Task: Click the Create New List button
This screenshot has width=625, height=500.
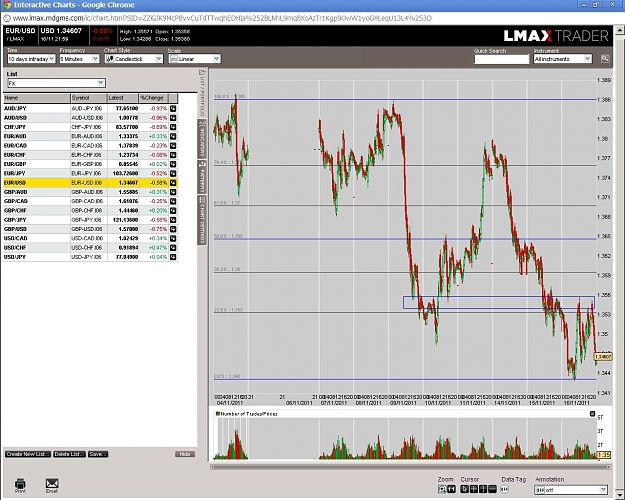Action: coord(28,454)
